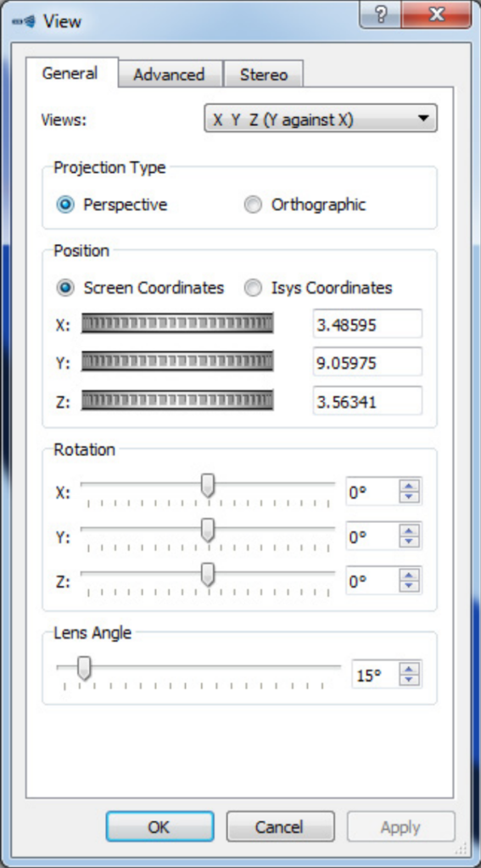The height and width of the screenshot is (868, 481).
Task: Choose Isys Coordinates radio option
Action: pos(254,288)
